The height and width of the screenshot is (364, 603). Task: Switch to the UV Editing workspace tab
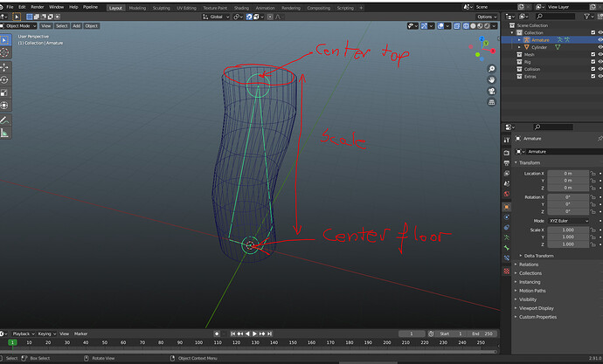coord(186,8)
